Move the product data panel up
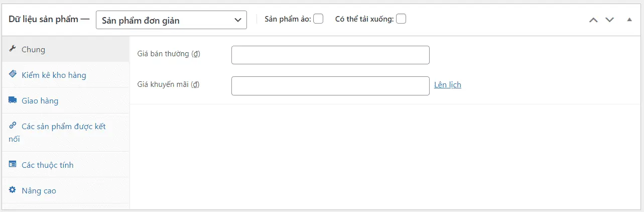 pyautogui.click(x=593, y=20)
